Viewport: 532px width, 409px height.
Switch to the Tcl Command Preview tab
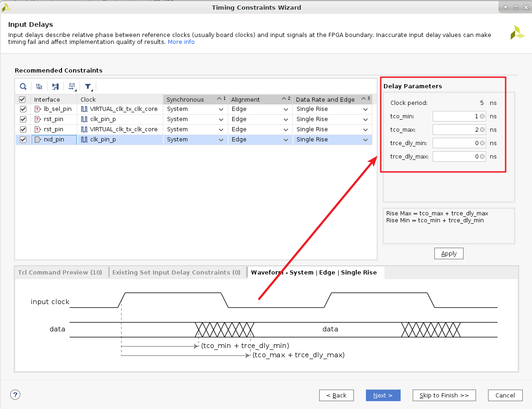pyautogui.click(x=60, y=272)
